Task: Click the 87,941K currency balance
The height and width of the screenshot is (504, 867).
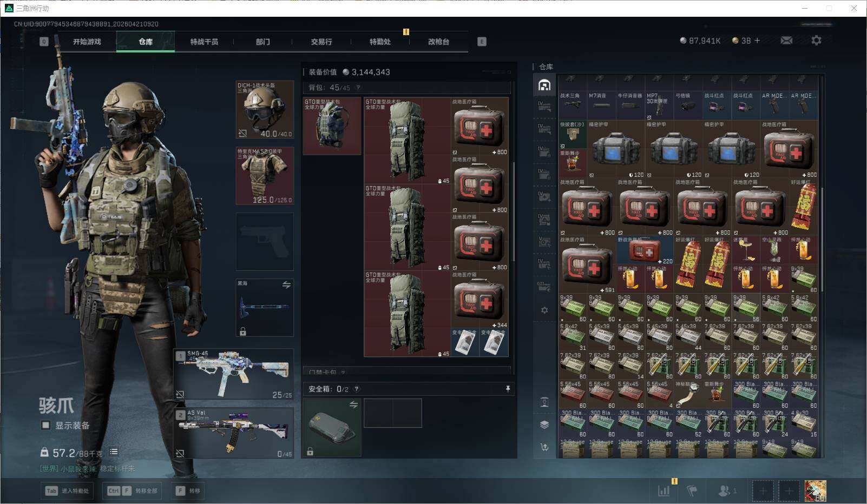Action: tap(700, 41)
